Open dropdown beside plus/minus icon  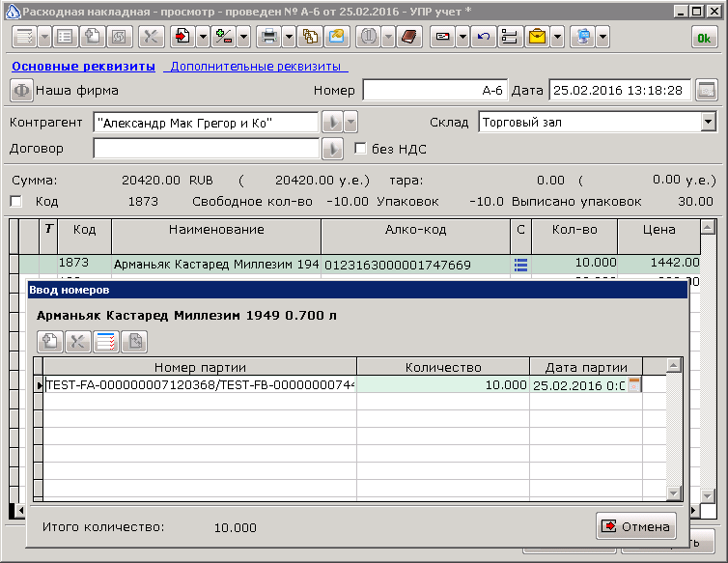244,37
